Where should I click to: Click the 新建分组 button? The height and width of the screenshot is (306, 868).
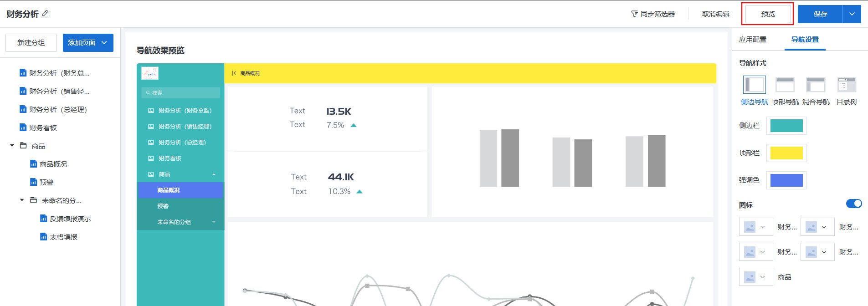(31, 43)
